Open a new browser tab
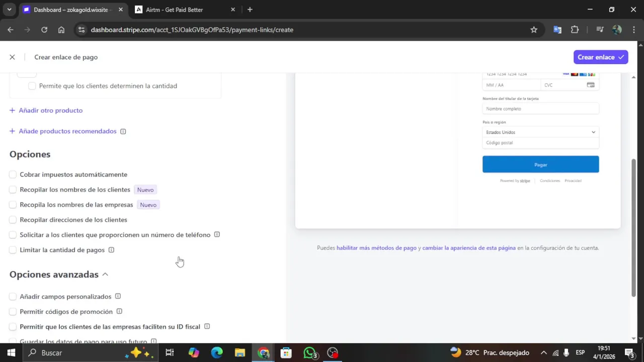 [x=250, y=10]
